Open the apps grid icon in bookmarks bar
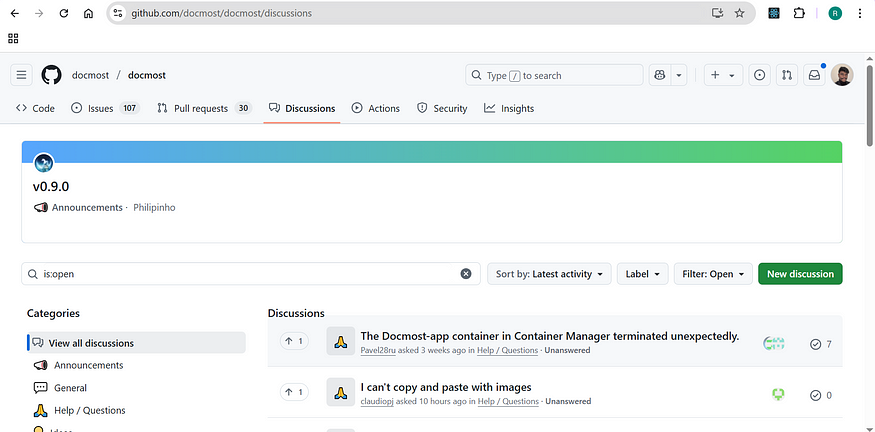This screenshot has width=875, height=432. tap(13, 39)
